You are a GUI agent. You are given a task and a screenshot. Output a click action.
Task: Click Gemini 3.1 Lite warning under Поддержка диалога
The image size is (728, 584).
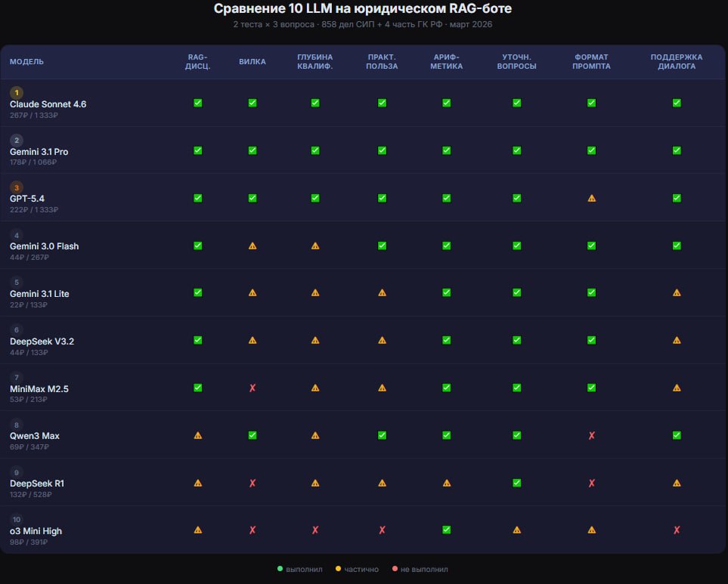pos(677,292)
